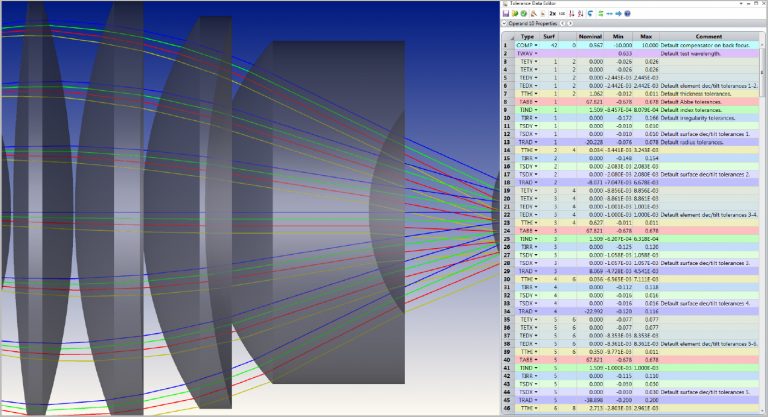Open help with the blue question mark icon
The image size is (768, 417).
(627, 14)
